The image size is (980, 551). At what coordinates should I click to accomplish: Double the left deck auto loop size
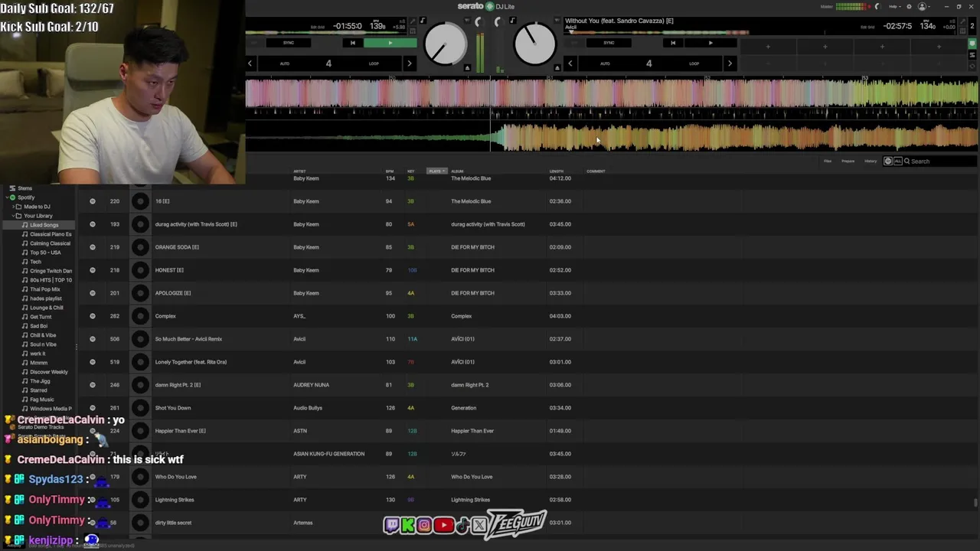(x=410, y=64)
